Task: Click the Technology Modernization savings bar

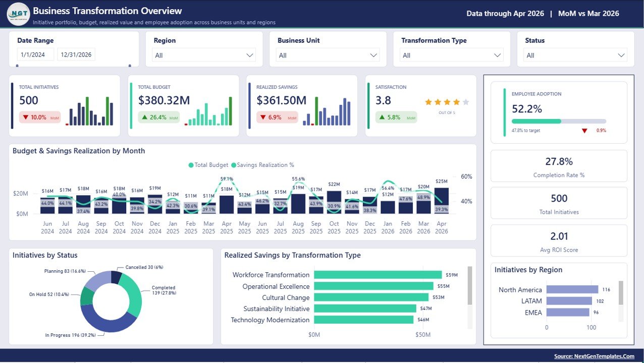Action: coord(363,320)
